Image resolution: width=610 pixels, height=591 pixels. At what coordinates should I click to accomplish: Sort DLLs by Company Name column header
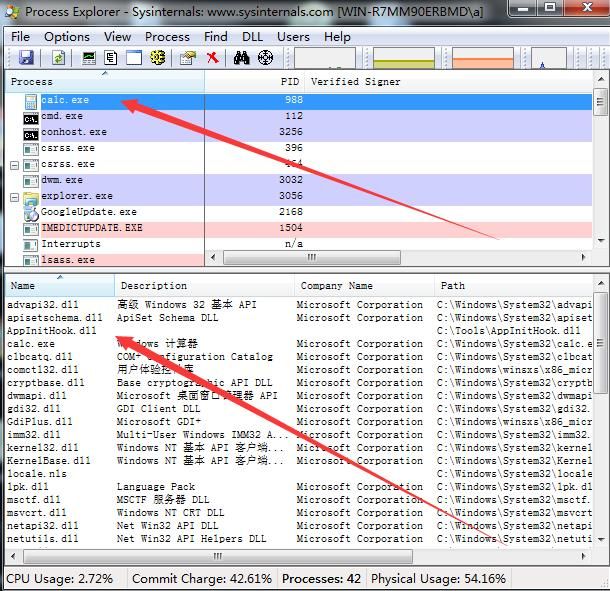point(364,286)
